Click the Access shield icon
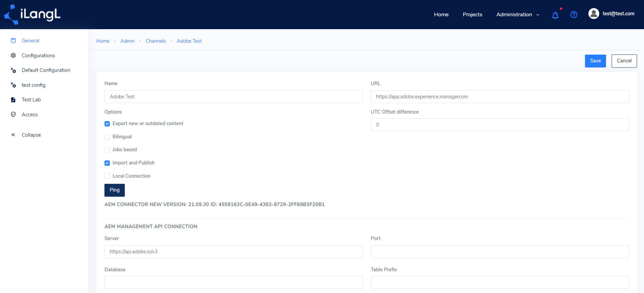The width and height of the screenshot is (644, 293). (13, 114)
